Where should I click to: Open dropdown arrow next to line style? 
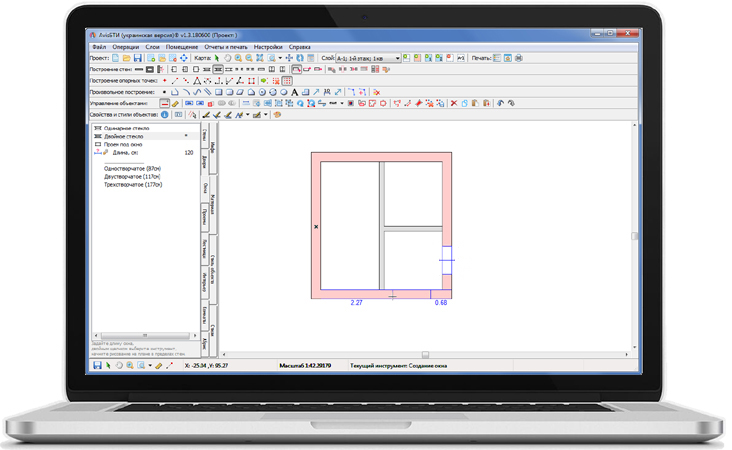[342, 103]
